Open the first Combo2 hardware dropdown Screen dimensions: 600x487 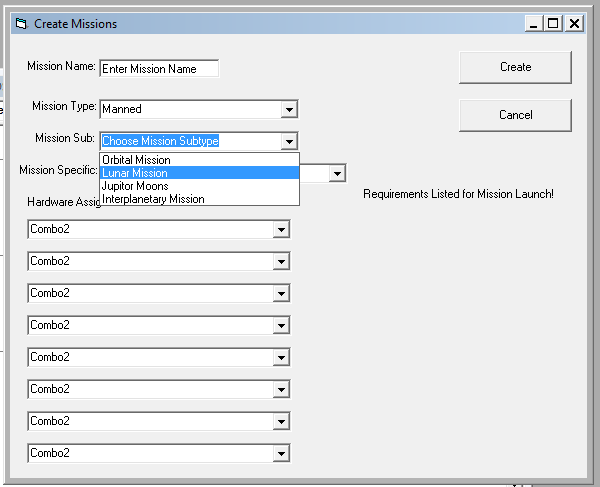coord(280,229)
